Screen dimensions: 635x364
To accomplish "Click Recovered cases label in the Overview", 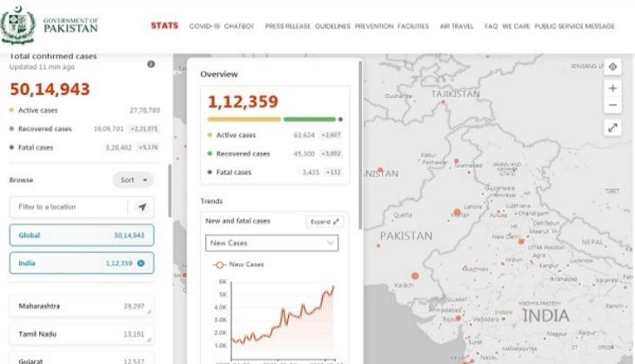I will [x=243, y=154].
